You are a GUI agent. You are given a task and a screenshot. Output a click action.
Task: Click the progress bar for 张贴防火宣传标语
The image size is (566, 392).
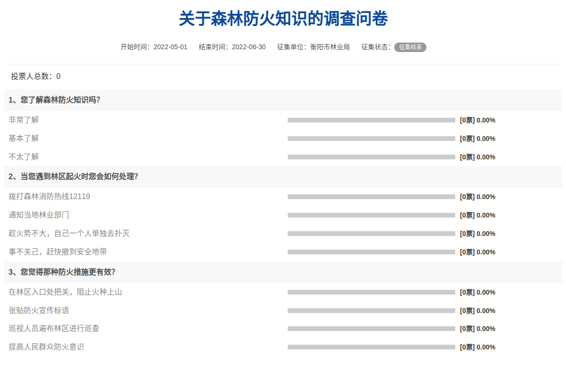click(x=371, y=311)
